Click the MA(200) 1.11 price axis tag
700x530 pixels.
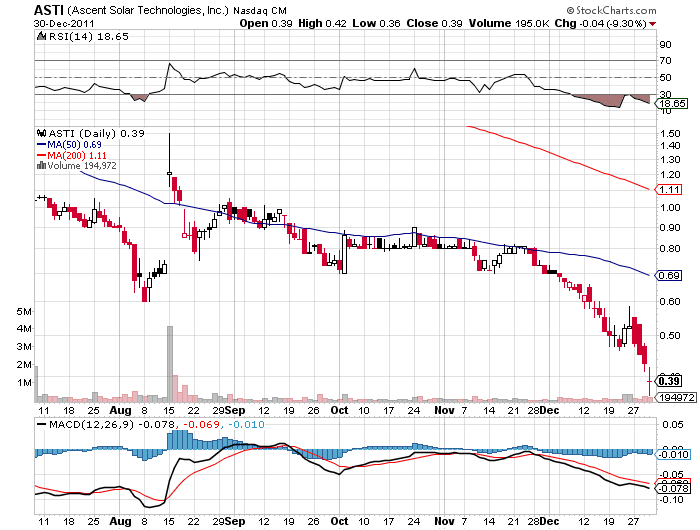click(x=668, y=190)
